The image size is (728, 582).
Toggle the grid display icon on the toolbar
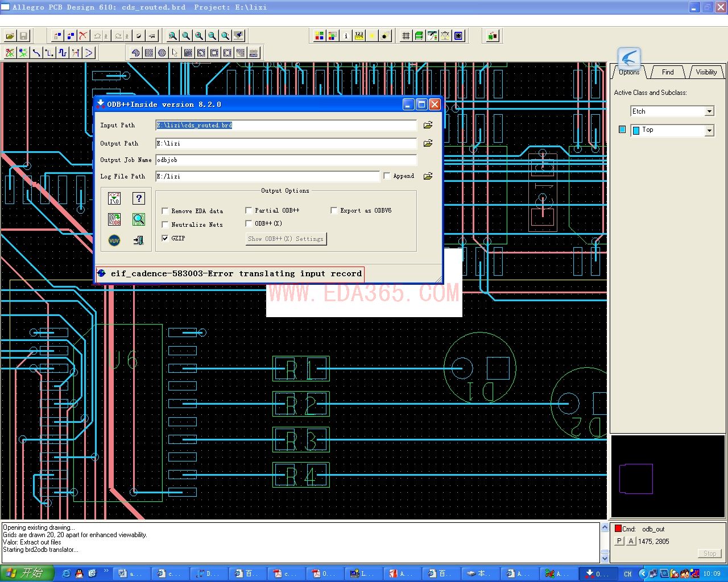pos(406,35)
